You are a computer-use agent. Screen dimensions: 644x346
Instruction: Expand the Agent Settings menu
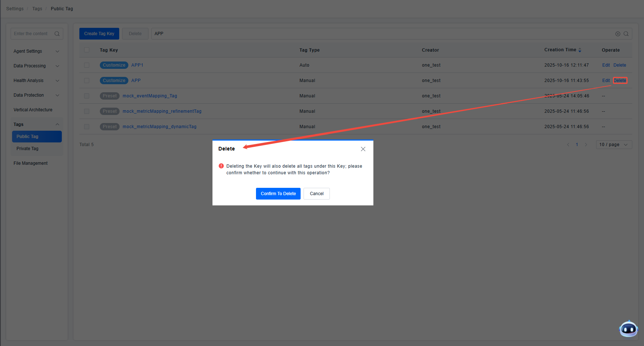(36, 51)
